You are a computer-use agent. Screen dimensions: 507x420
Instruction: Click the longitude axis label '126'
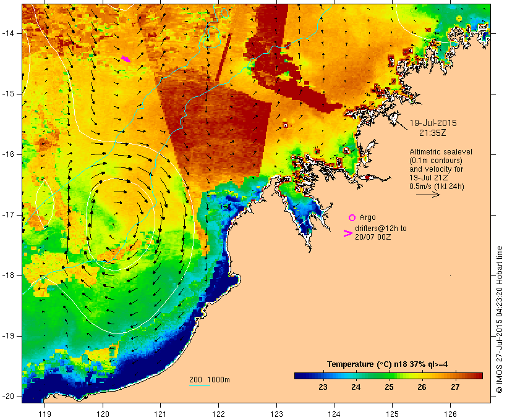click(x=450, y=414)
